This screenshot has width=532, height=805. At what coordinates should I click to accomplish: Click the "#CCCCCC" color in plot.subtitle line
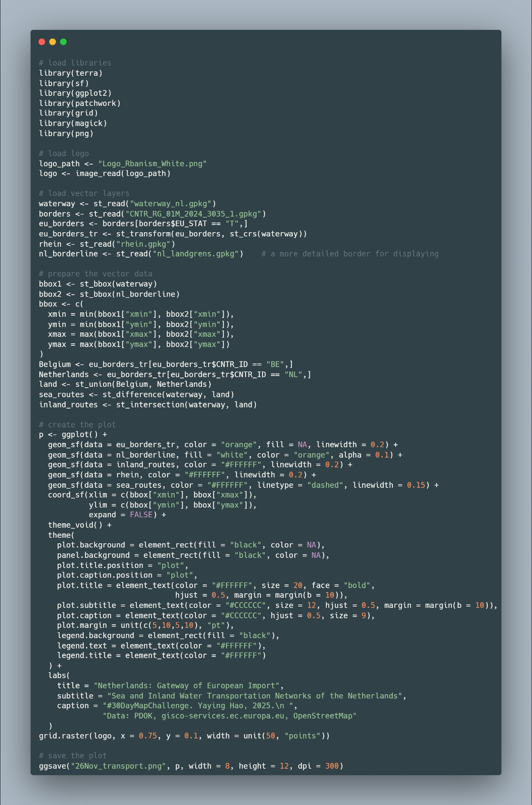point(245,605)
